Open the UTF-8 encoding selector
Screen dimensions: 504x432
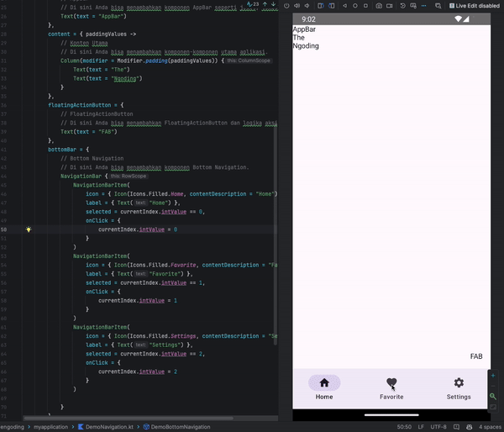click(440, 427)
